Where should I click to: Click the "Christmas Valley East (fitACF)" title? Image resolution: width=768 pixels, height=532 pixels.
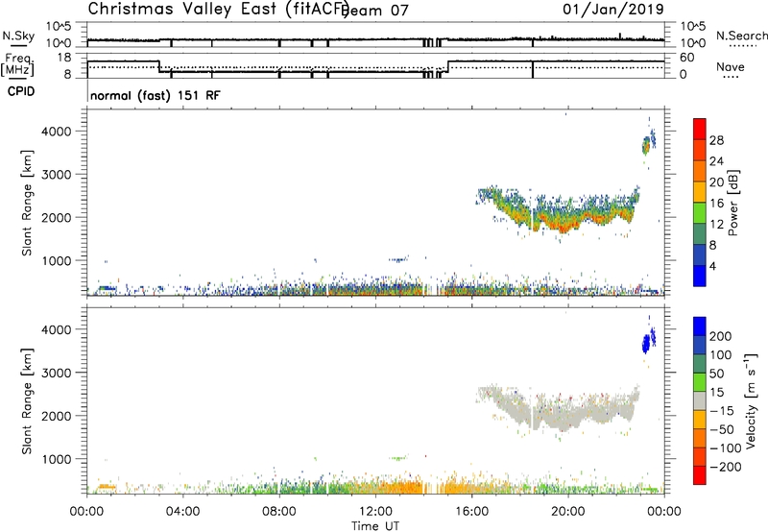click(218, 9)
